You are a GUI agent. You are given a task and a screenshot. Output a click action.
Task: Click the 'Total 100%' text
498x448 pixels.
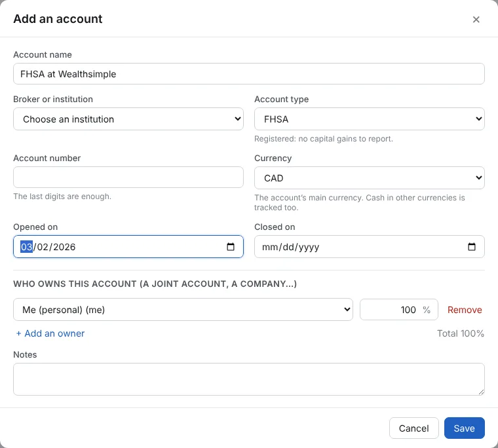point(461,333)
